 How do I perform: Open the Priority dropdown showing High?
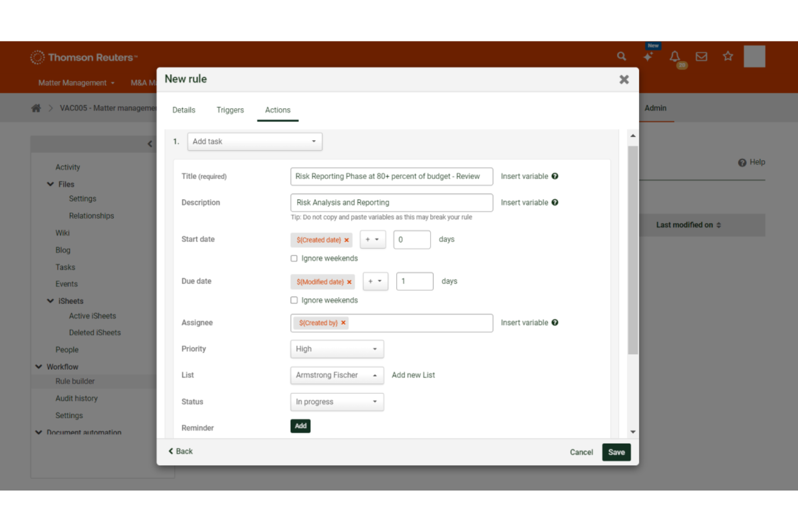click(337, 349)
